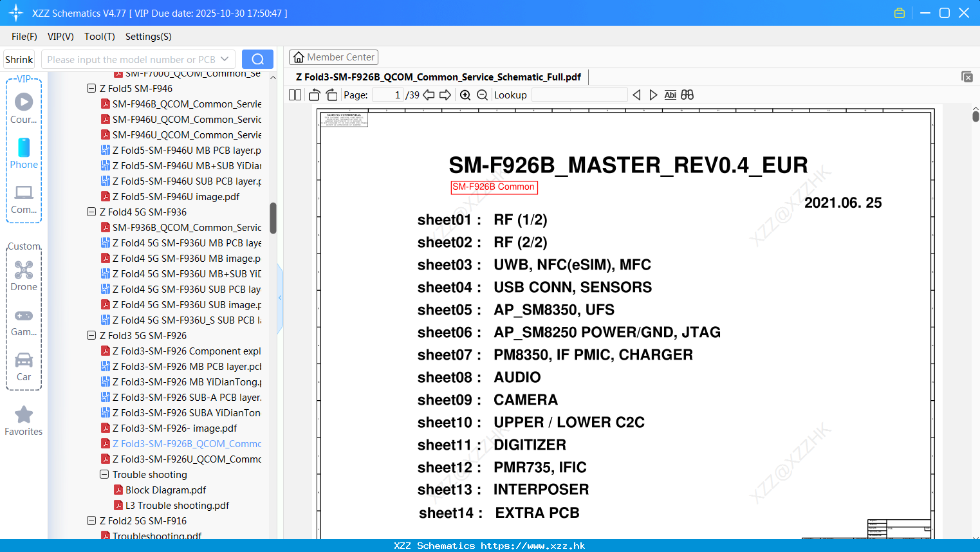Find next lookup result
980x552 pixels.
coord(653,95)
